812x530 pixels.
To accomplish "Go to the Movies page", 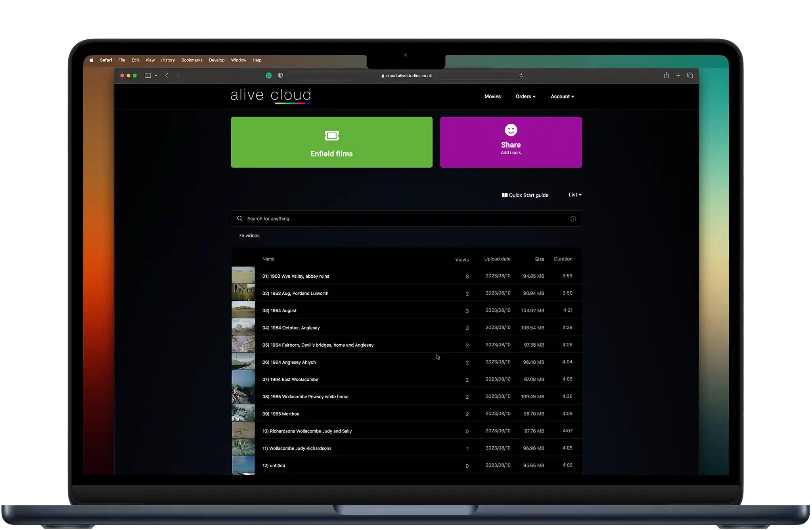I will tap(492, 96).
